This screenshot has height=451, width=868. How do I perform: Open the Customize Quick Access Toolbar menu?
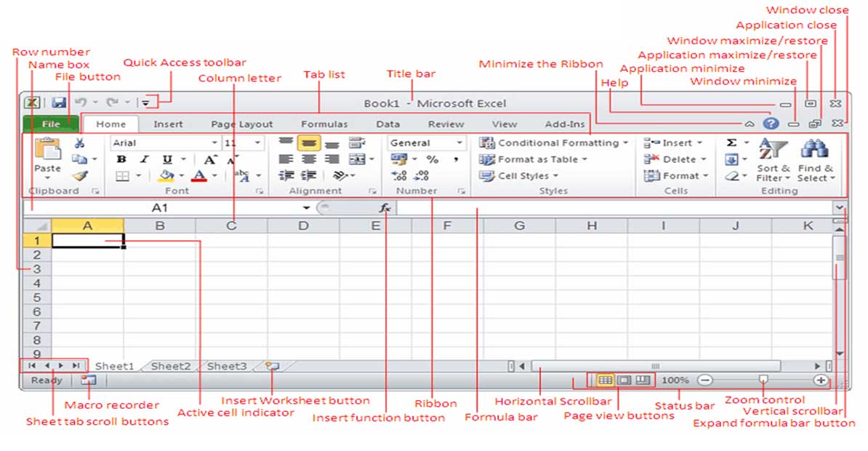point(145,103)
